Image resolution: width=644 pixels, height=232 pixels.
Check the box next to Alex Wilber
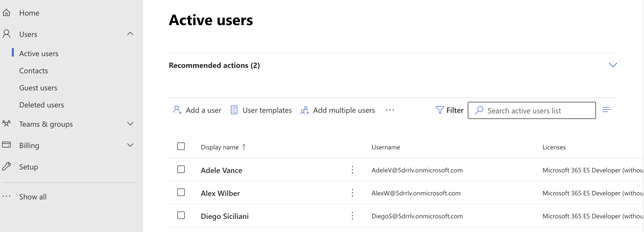pyautogui.click(x=181, y=192)
